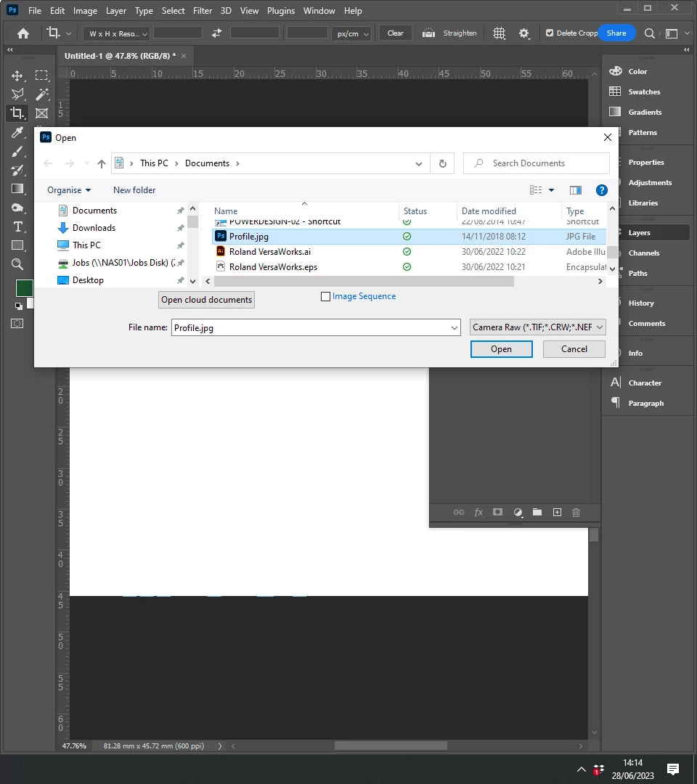Swap width and height arrows icon
Viewport: 697px width, 784px height.
[216, 33]
